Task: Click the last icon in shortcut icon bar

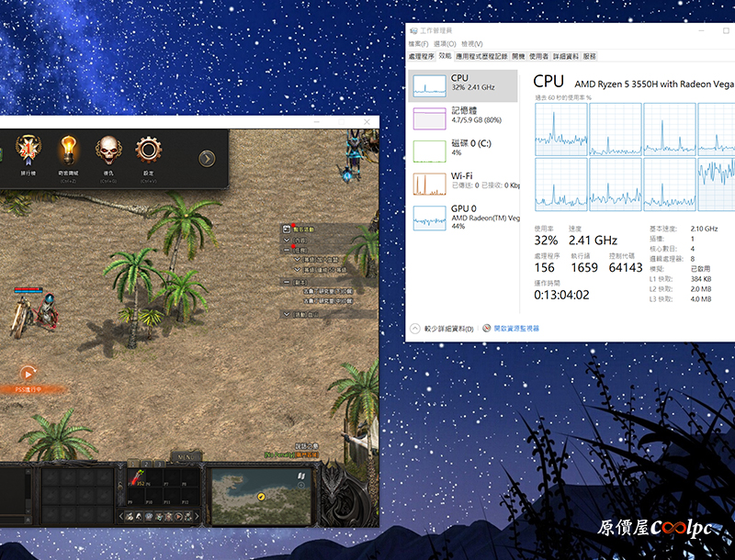Action: [x=188, y=517]
